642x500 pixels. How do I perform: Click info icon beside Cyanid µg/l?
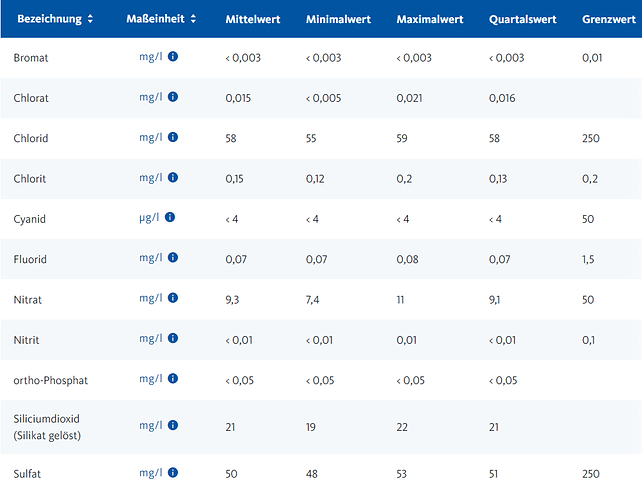[170, 217]
